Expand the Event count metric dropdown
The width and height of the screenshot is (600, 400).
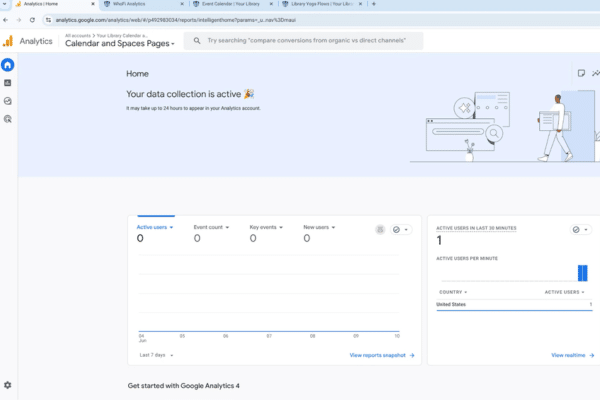click(211, 227)
